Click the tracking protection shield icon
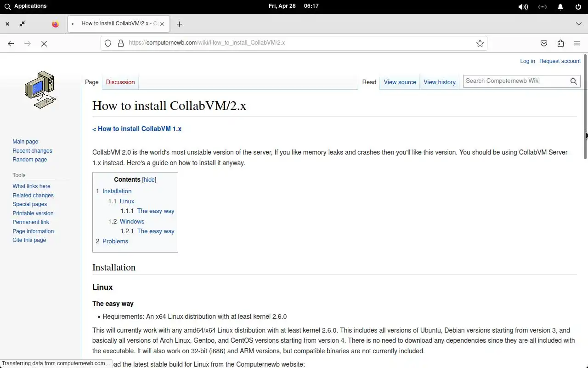 tap(108, 43)
